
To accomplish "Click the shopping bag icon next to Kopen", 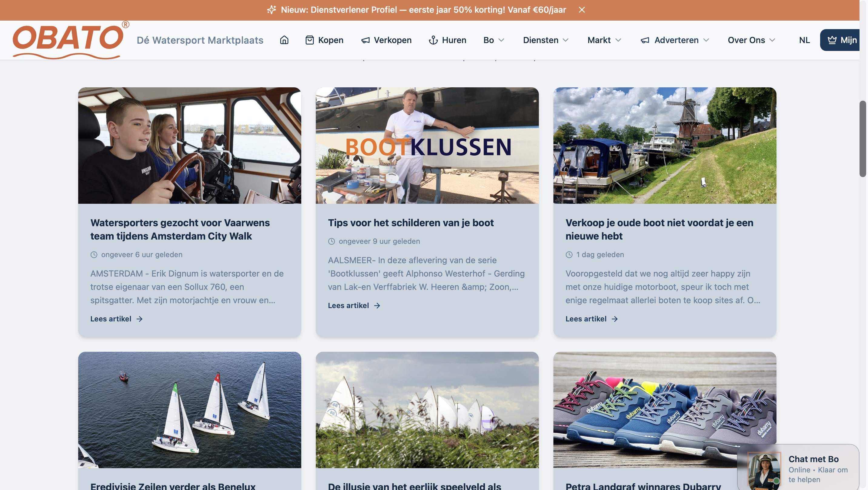I will [310, 40].
